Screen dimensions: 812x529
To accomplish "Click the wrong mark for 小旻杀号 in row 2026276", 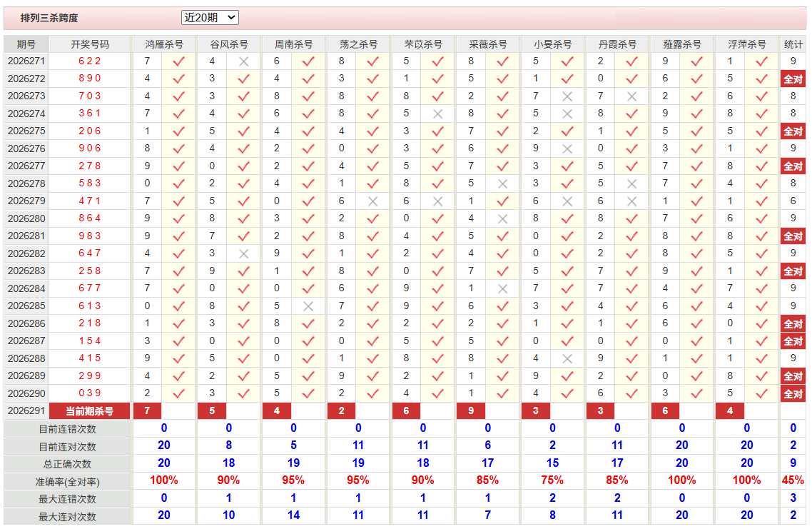I will 567,148.
